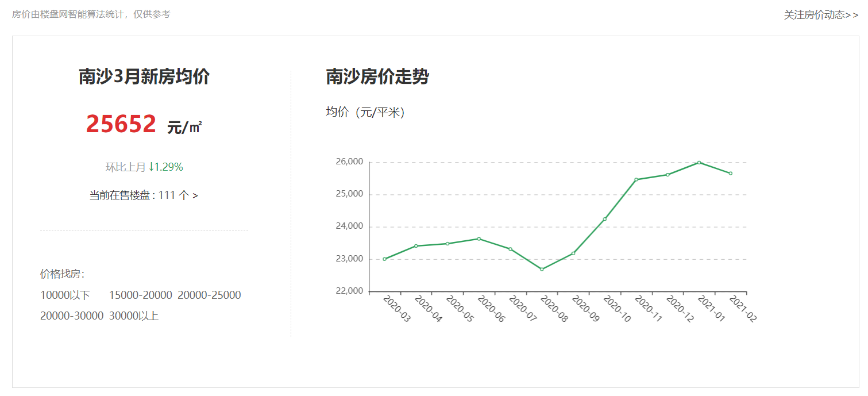This screenshot has width=868, height=396.
Task: Select the final 2021-02 data point
Action: [731, 173]
